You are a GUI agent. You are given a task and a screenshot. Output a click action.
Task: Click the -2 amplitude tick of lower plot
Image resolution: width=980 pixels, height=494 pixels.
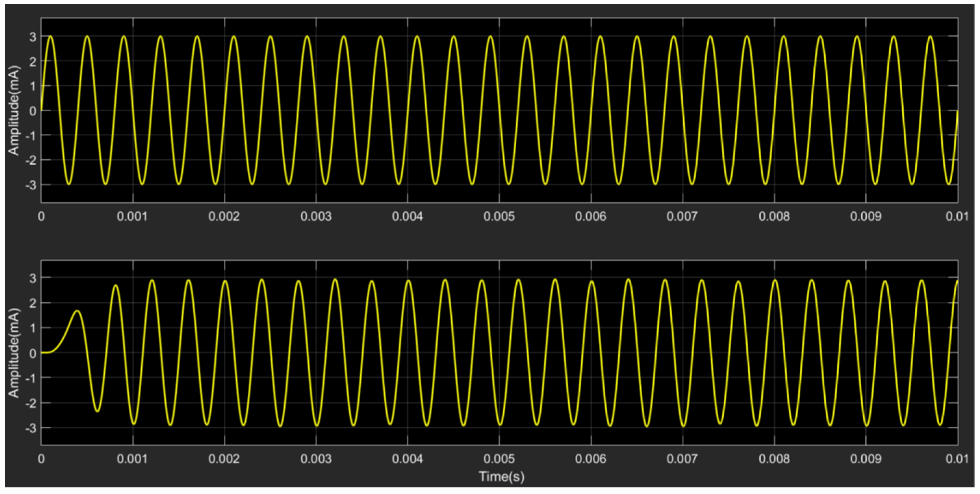pyautogui.click(x=30, y=403)
